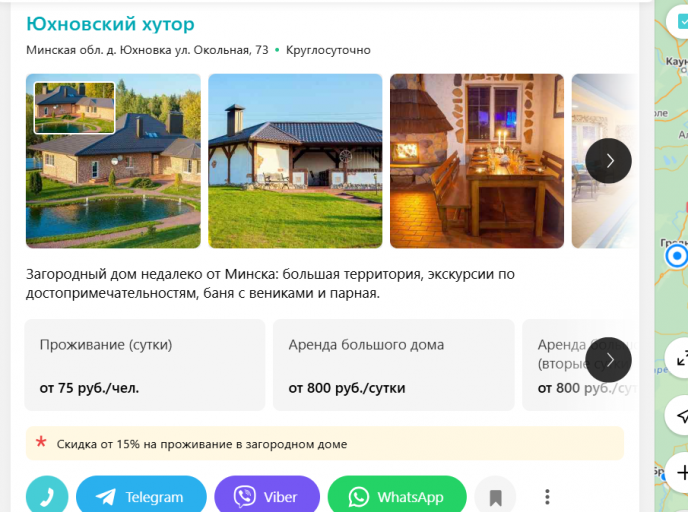Click the price от 75 руб./чел.
The image size is (688, 512).
(89, 388)
